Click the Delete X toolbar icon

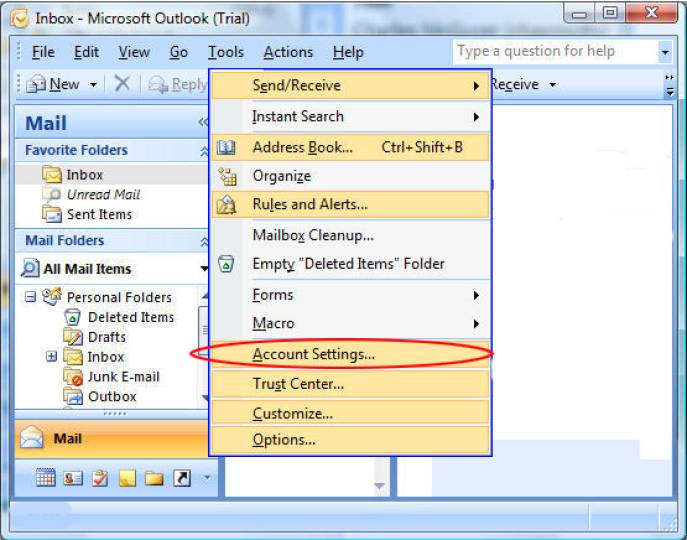point(122,83)
